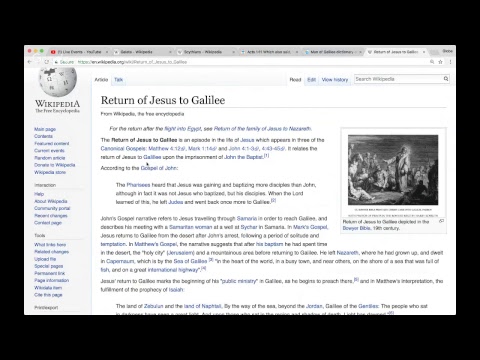The width and height of the screenshot is (480, 360).
Task: Follow the Sea of Galilee link
Action: (x=190, y=261)
